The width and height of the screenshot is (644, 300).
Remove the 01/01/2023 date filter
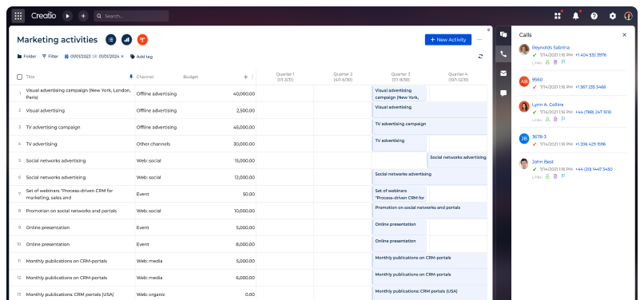122,57
